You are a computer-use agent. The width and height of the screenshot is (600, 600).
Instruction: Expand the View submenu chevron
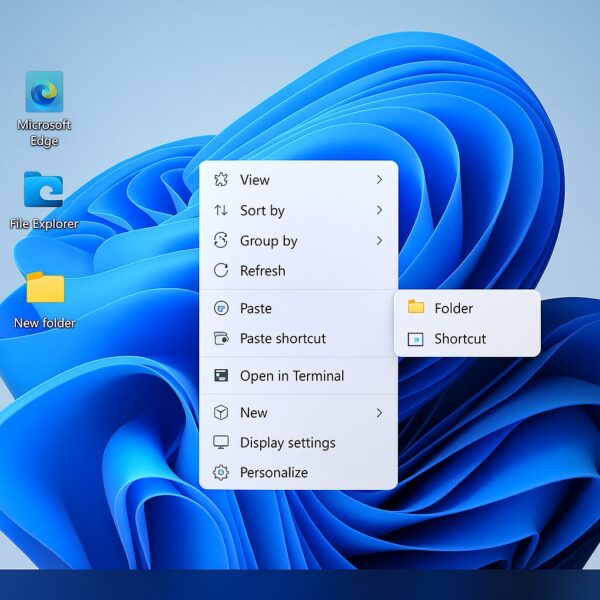(x=379, y=179)
